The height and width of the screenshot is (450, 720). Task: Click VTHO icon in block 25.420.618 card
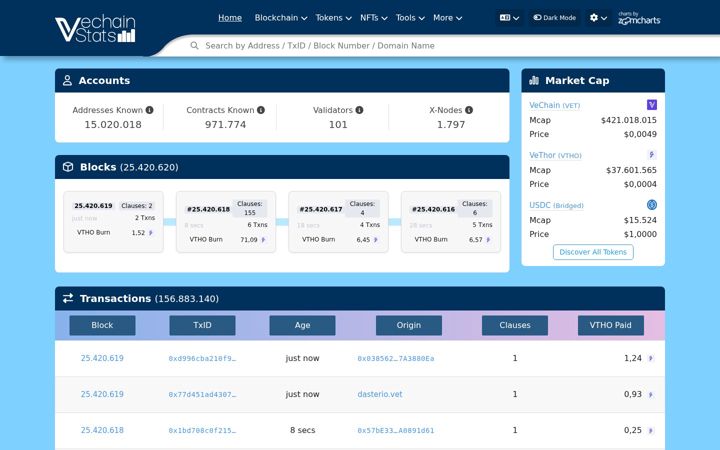[263, 240]
